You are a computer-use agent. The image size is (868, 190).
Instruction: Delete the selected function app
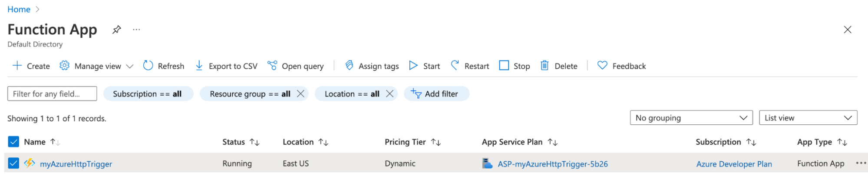(x=559, y=66)
